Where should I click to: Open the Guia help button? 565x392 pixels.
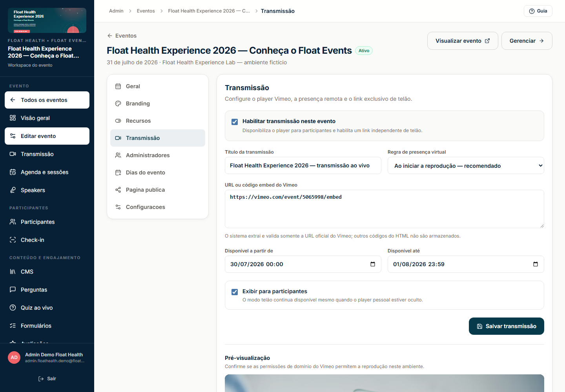point(538,11)
